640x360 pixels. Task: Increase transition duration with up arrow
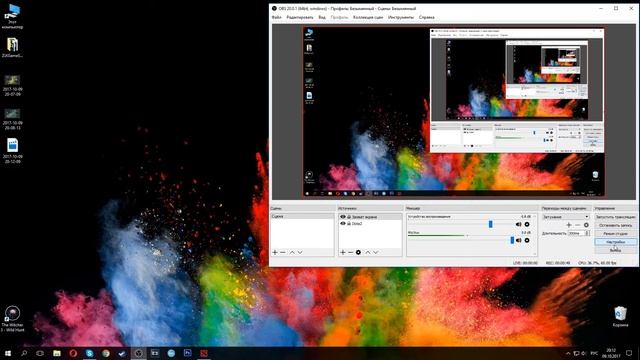click(x=587, y=231)
